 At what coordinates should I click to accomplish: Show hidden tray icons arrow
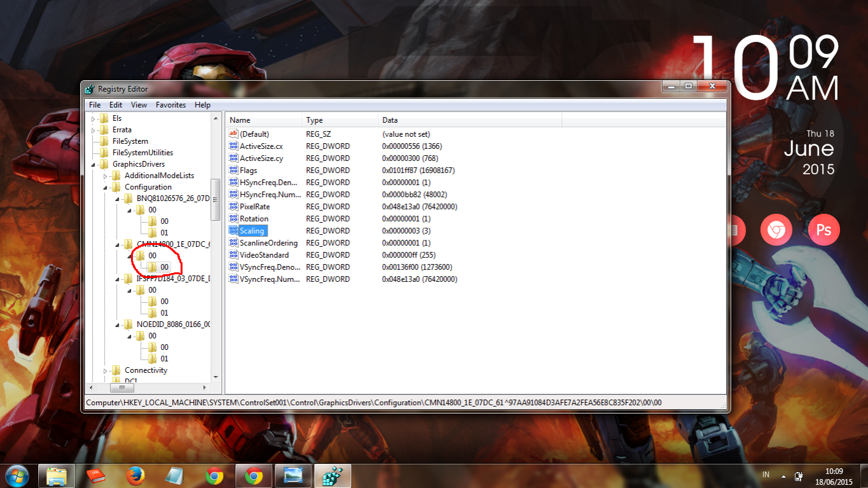click(783, 476)
